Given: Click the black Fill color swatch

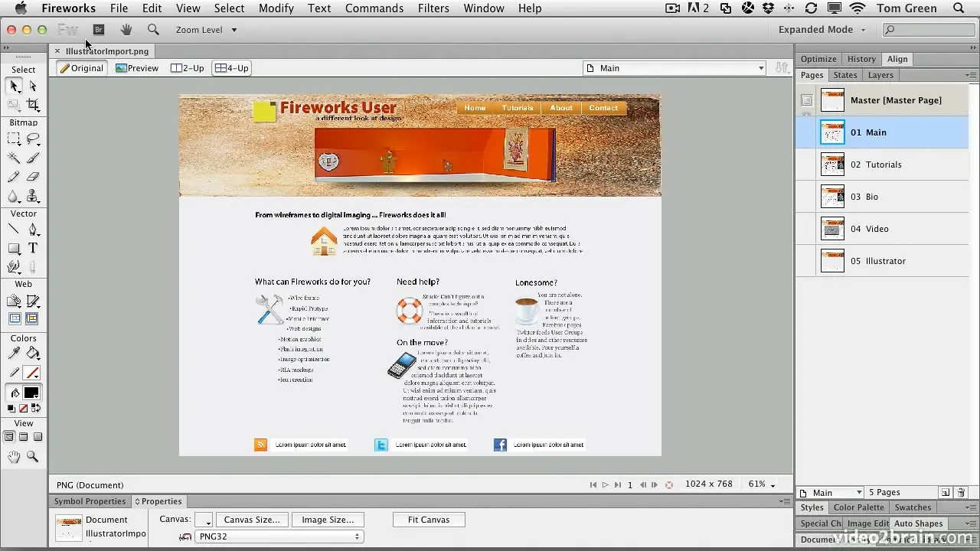Looking at the screenshot, I should [x=31, y=393].
